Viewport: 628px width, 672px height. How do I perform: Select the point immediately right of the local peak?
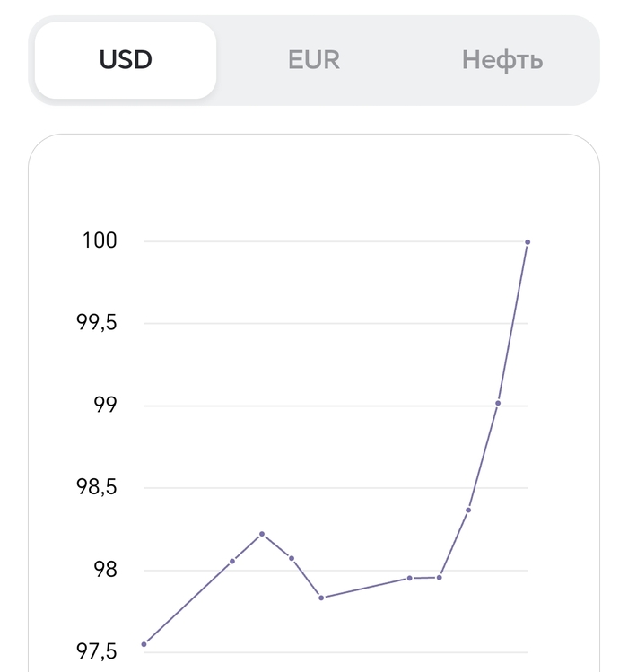pyautogui.click(x=292, y=558)
